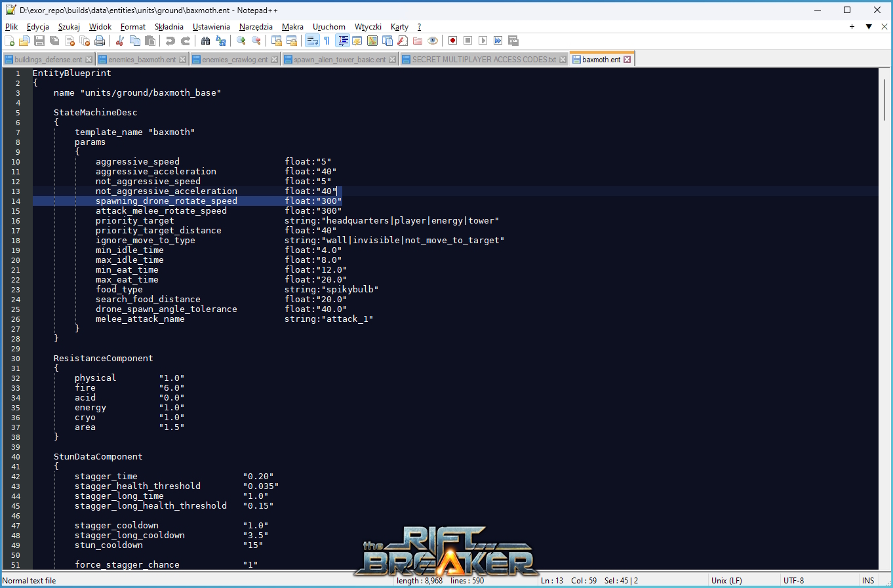Toggle INS insert mode in status bar

[x=868, y=581]
